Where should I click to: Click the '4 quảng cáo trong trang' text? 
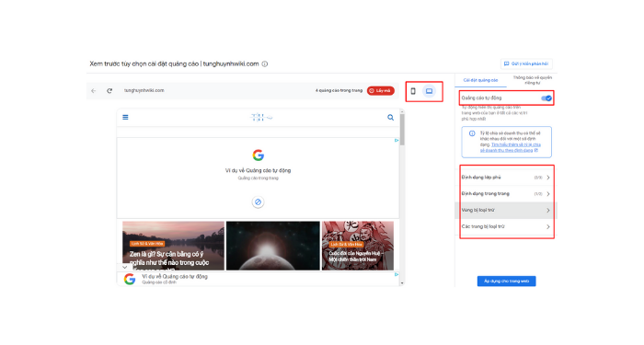coord(339,91)
